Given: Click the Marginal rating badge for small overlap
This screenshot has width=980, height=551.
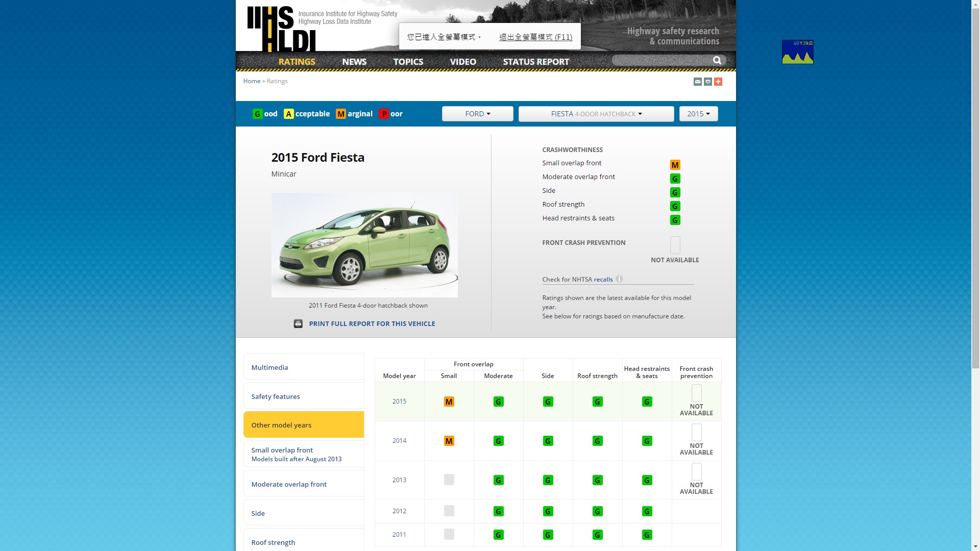Looking at the screenshot, I should click(x=675, y=165).
